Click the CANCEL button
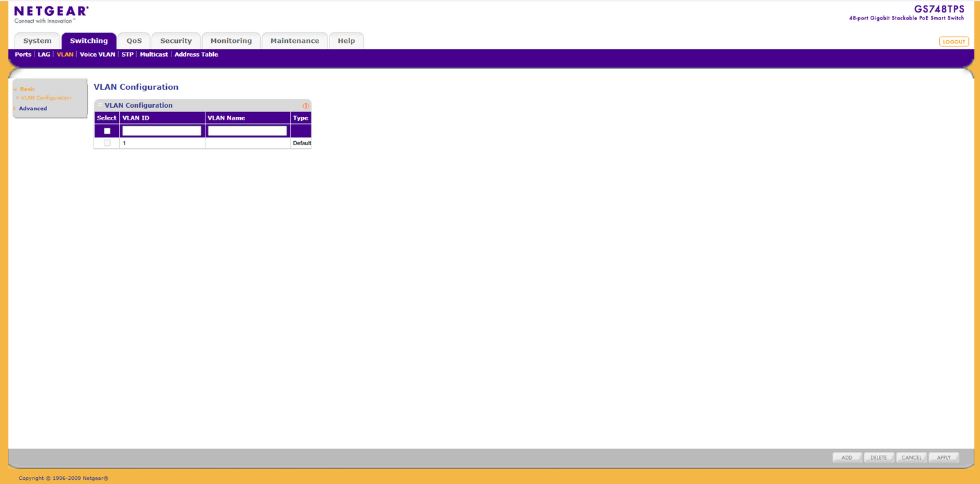Screen dimensions: 980x484 911,458
